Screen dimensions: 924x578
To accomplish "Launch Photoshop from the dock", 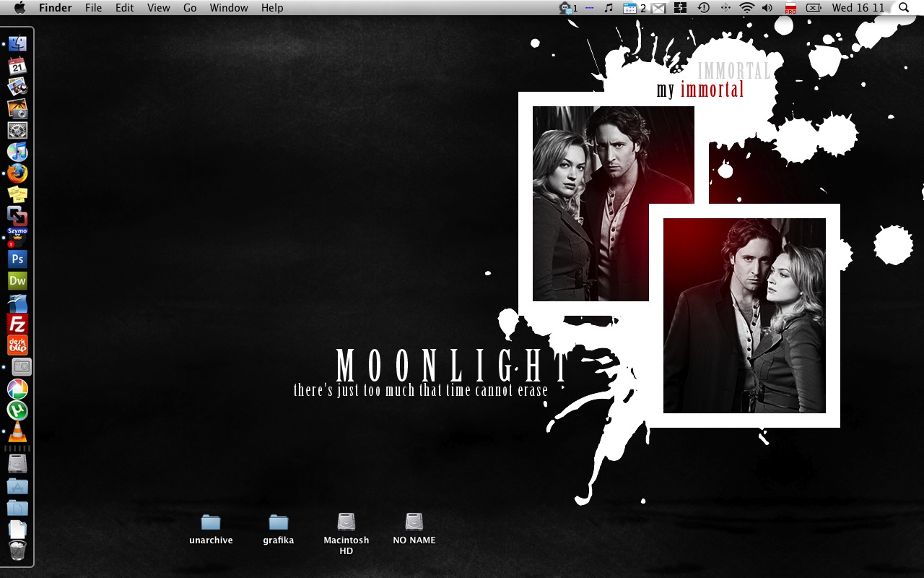I will point(17,259).
